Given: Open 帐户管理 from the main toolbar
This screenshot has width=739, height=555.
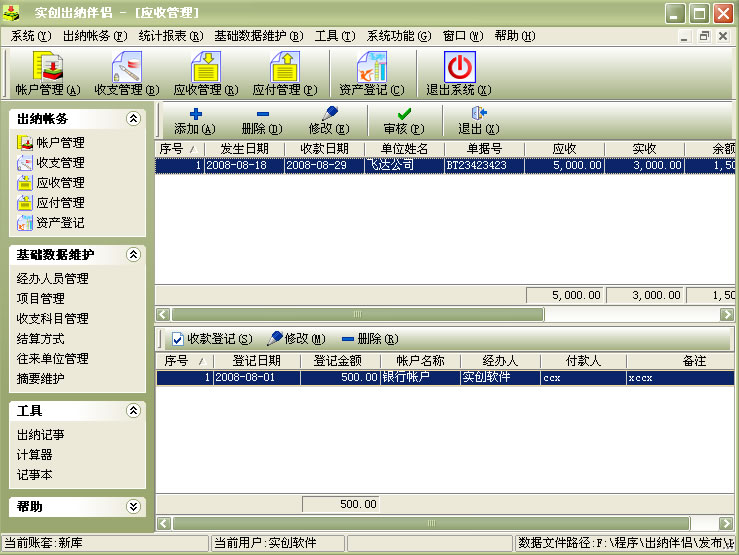Looking at the screenshot, I should point(47,74).
